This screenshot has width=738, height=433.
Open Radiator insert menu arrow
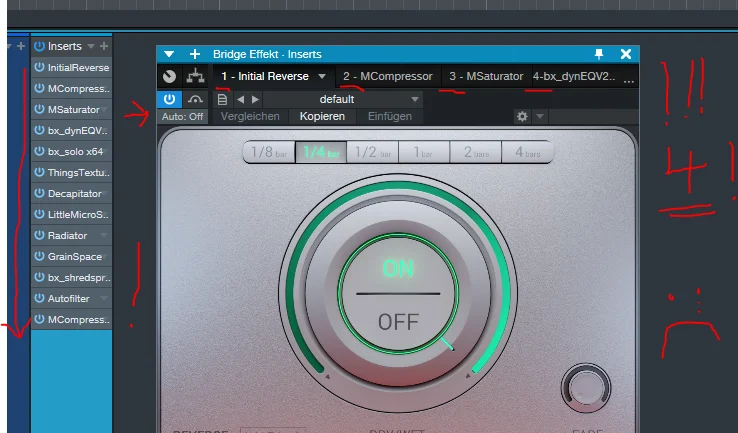click(x=104, y=235)
